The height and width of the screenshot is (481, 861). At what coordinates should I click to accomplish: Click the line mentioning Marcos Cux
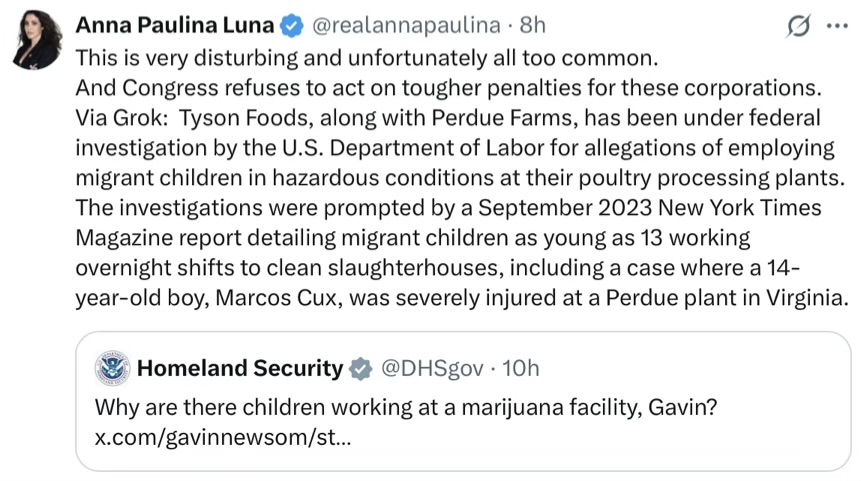[462, 298]
